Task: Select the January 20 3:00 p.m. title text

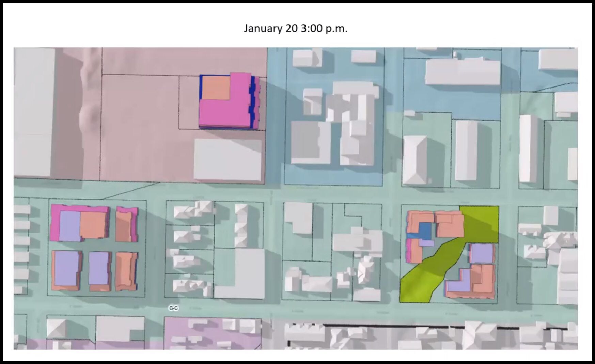Action: tap(296, 29)
